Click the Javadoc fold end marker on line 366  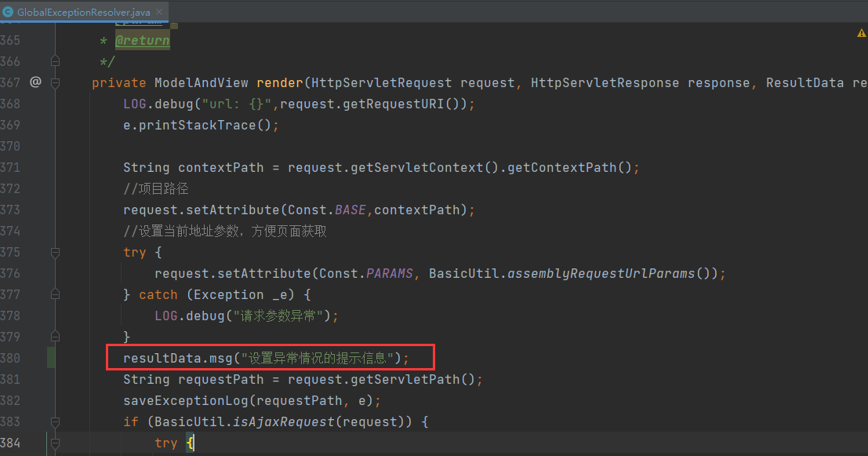pyautogui.click(x=55, y=61)
